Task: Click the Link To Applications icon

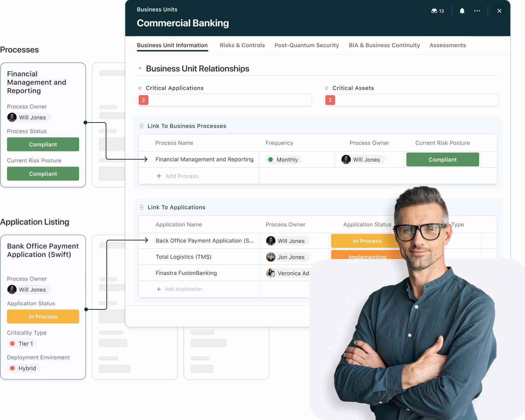Action: 142,207
